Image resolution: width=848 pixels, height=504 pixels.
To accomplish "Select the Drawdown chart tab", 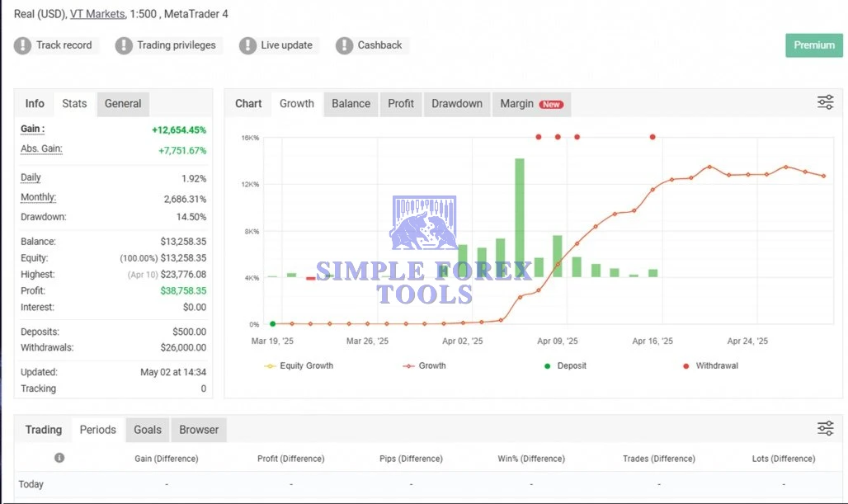I will pyautogui.click(x=456, y=104).
